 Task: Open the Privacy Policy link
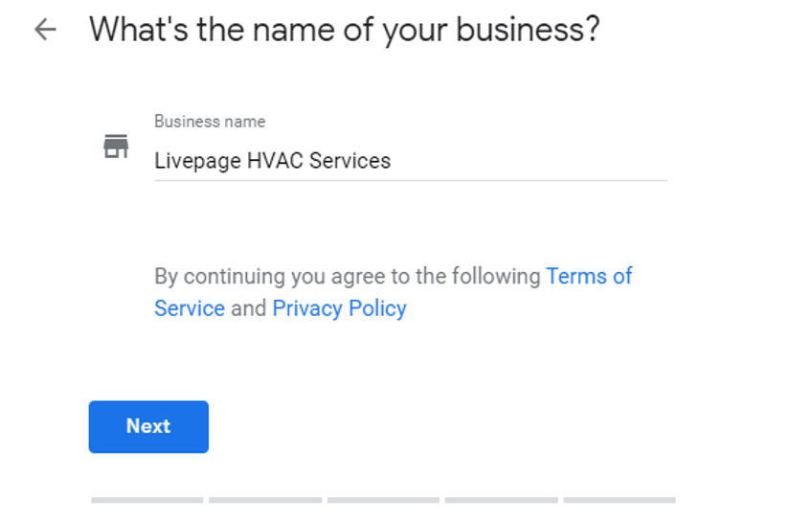pyautogui.click(x=340, y=308)
